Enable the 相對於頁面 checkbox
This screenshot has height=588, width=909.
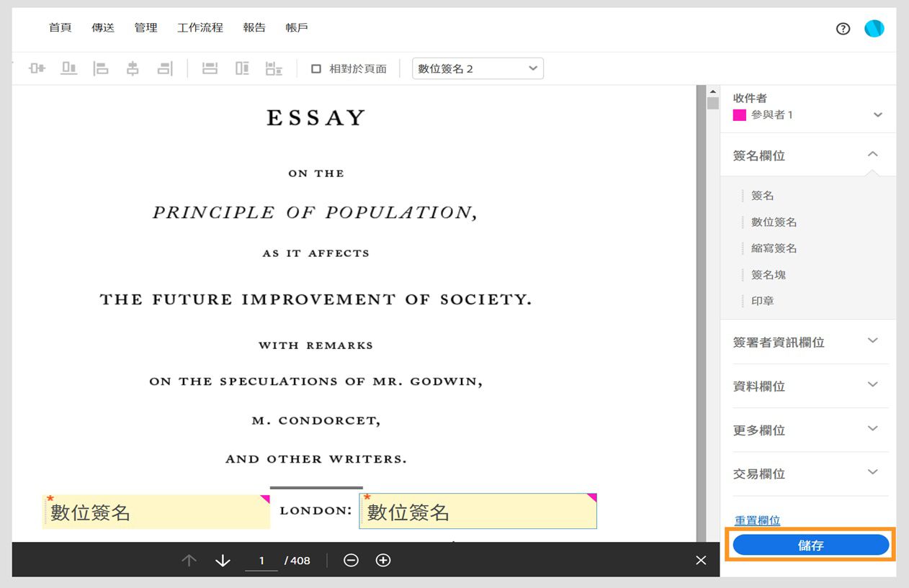click(316, 68)
